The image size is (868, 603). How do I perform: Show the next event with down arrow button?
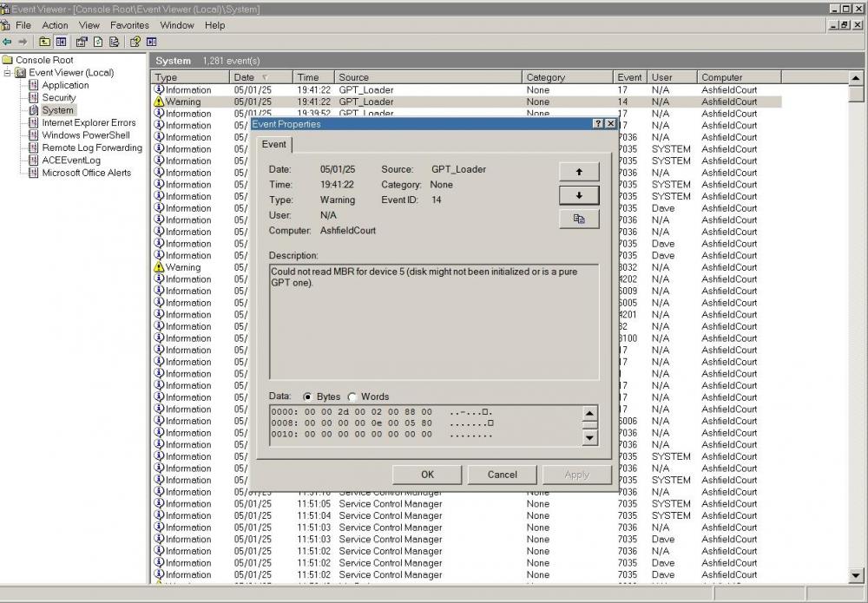coord(579,195)
